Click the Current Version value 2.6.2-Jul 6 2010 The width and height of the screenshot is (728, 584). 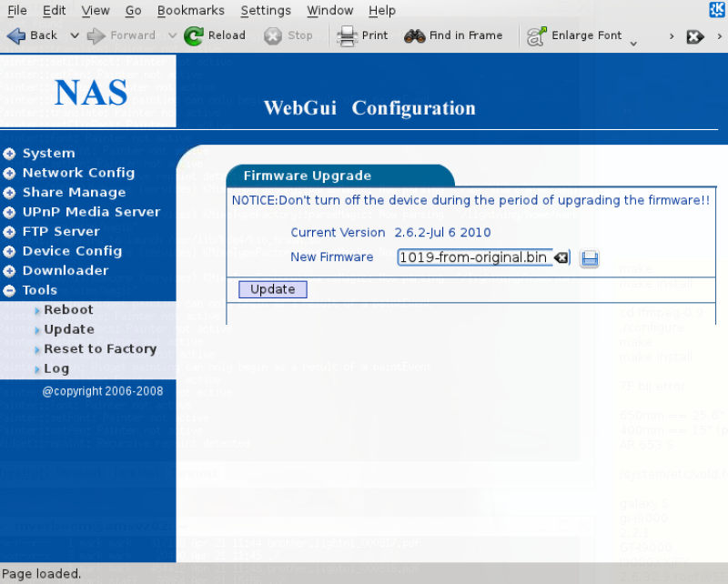click(442, 232)
